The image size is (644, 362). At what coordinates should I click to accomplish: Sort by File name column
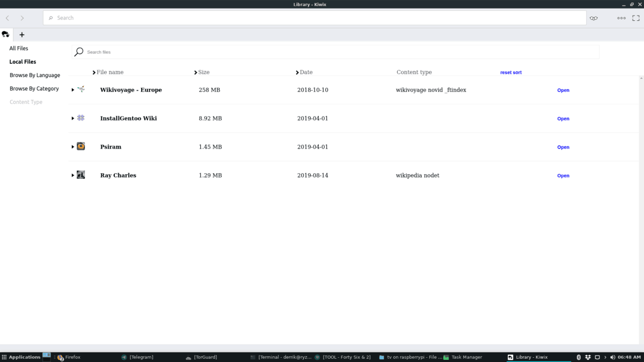click(108, 72)
